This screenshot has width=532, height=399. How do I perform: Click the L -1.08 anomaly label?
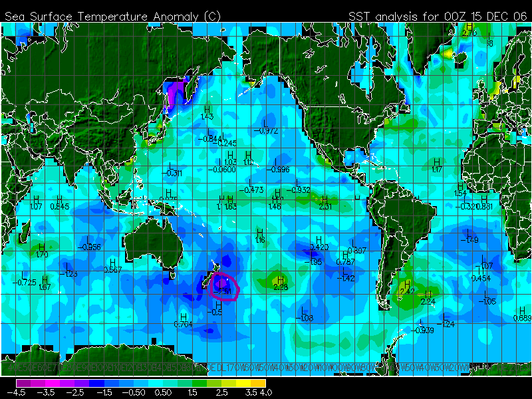305,314
